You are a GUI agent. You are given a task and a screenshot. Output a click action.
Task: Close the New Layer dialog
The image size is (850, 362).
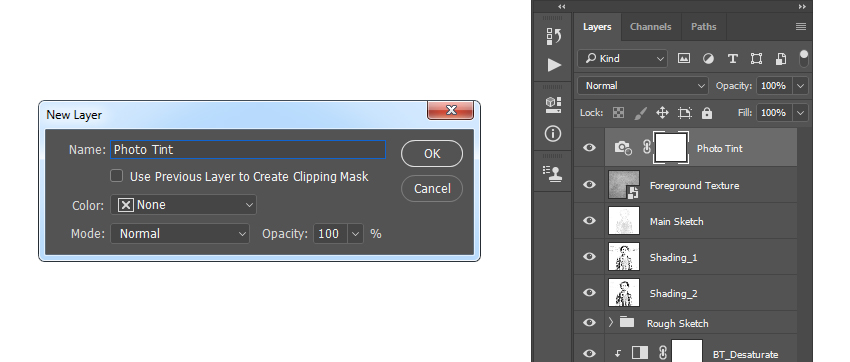pyautogui.click(x=450, y=110)
